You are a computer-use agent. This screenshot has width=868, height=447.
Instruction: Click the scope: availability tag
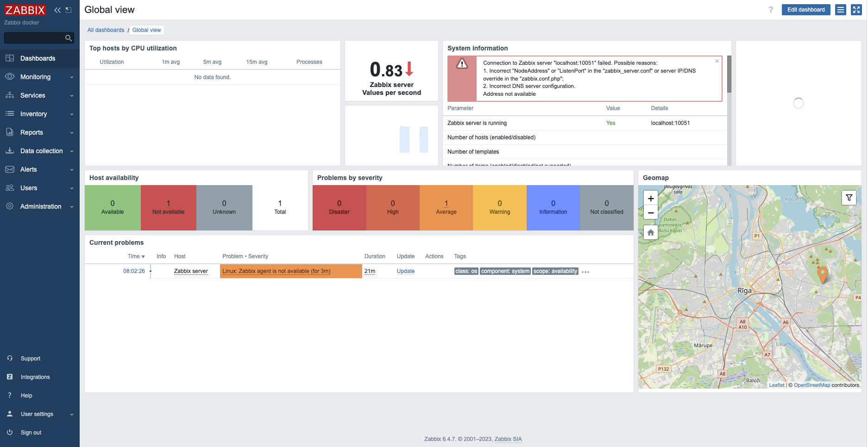(555, 271)
